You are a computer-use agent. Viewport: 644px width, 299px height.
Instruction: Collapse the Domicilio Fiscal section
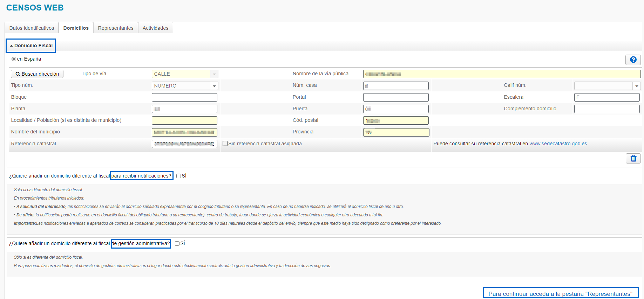pos(31,46)
